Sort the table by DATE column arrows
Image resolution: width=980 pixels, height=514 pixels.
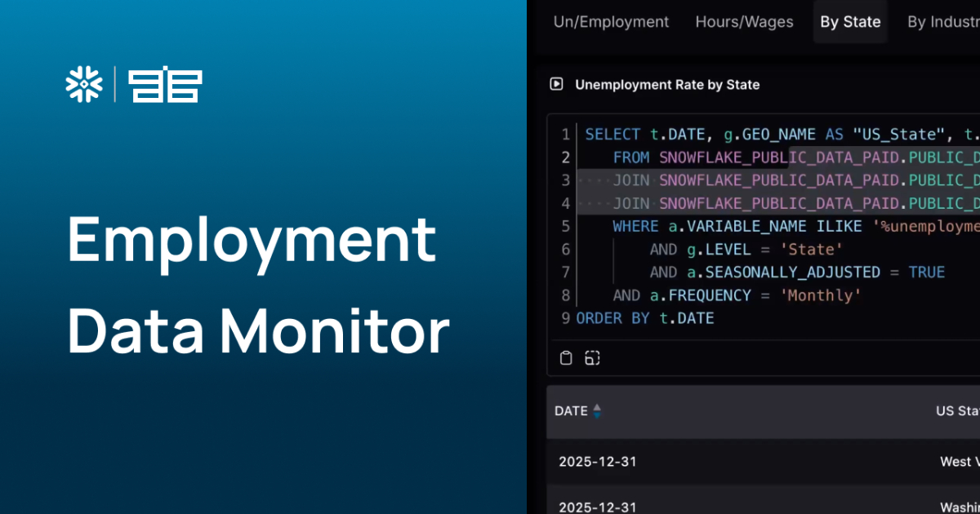597,410
